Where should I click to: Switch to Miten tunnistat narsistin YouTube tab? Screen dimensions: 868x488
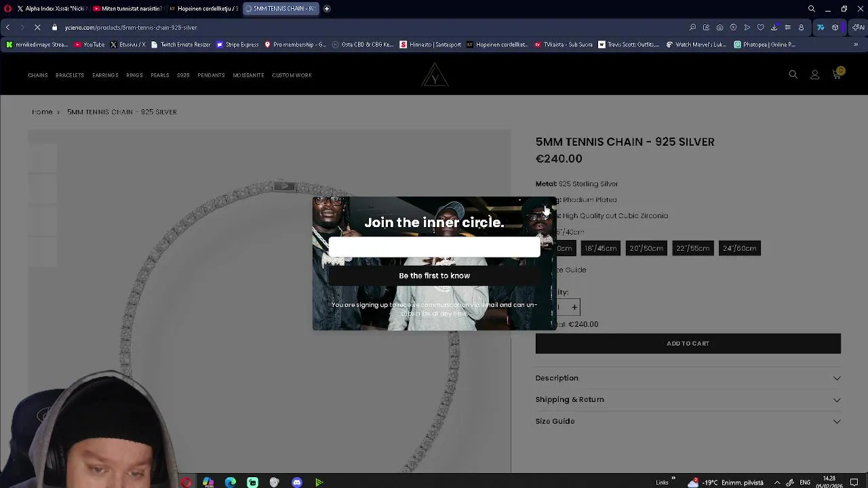[127, 9]
